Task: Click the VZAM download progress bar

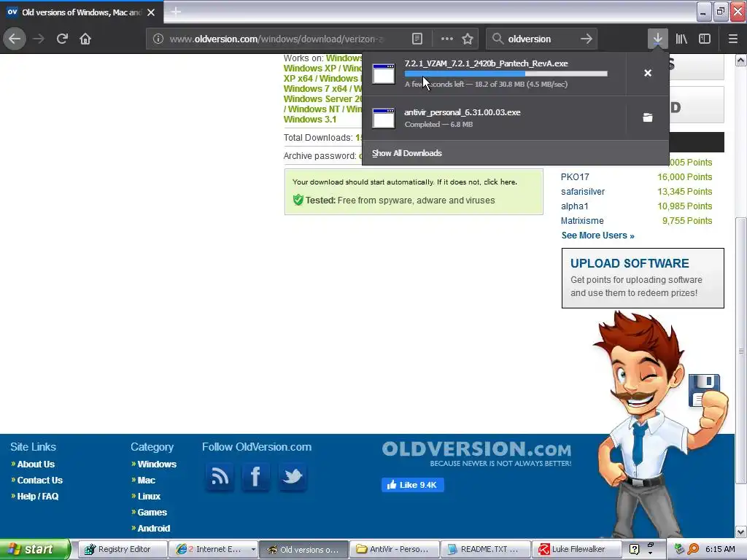Action: click(506, 74)
